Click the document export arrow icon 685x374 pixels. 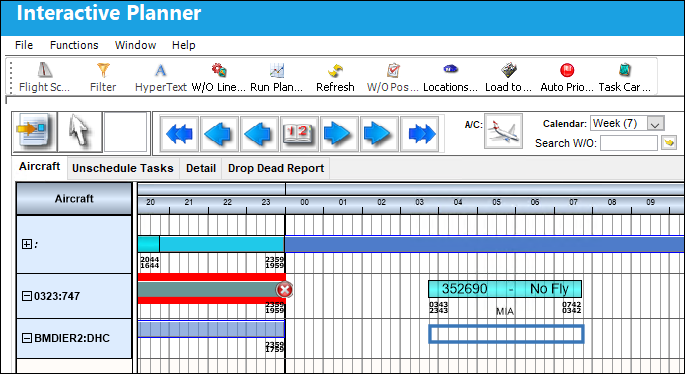35,133
